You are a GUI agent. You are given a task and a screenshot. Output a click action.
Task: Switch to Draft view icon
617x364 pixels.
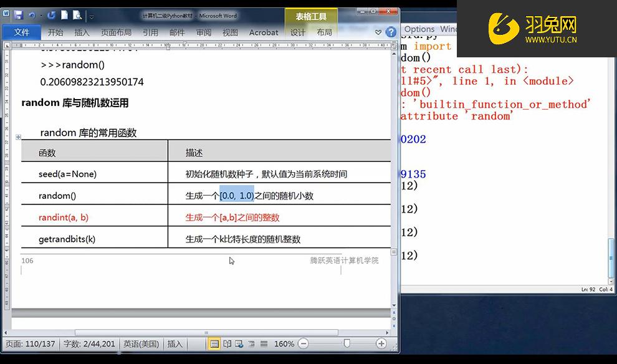point(262,343)
